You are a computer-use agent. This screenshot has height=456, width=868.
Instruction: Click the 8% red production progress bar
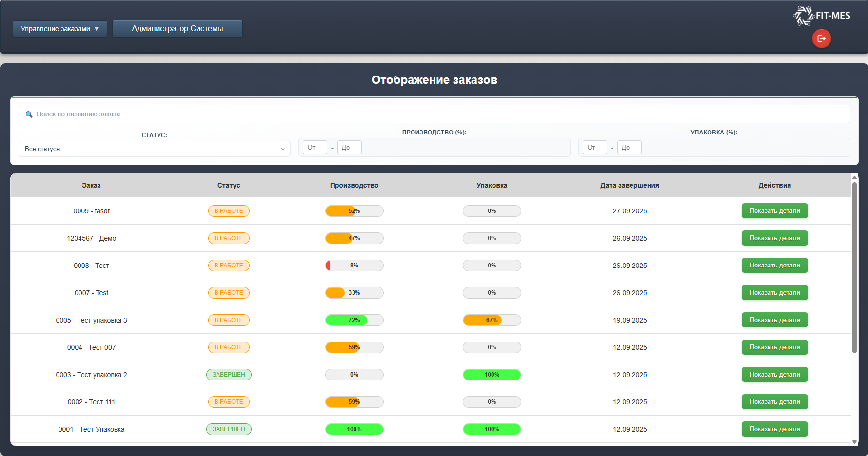click(x=354, y=266)
